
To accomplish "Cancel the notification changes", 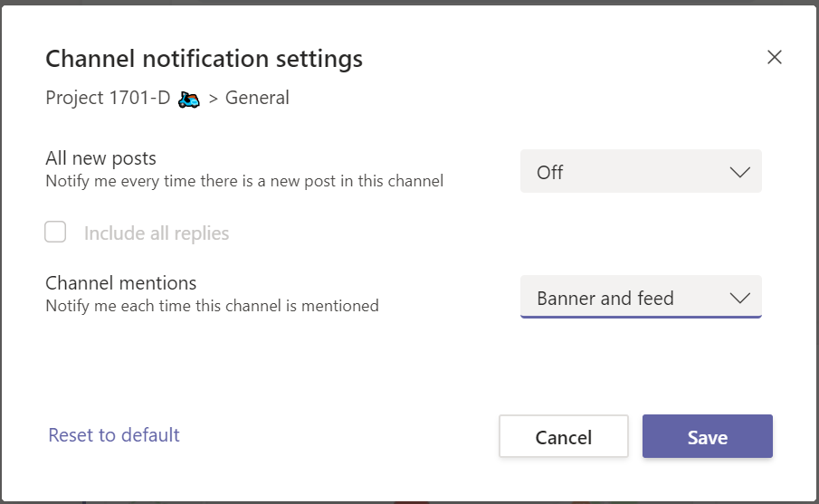I will click(563, 437).
